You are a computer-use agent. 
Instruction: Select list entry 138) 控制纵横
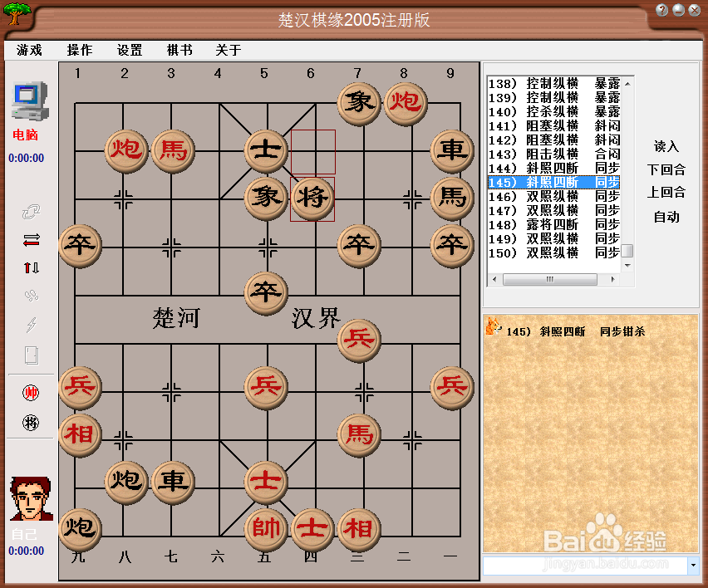pos(554,84)
